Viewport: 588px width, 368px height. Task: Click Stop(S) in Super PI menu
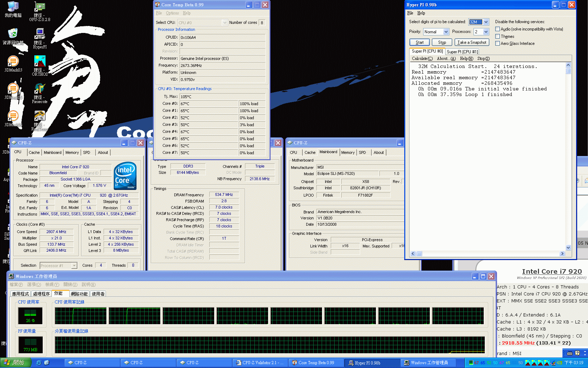483,59
